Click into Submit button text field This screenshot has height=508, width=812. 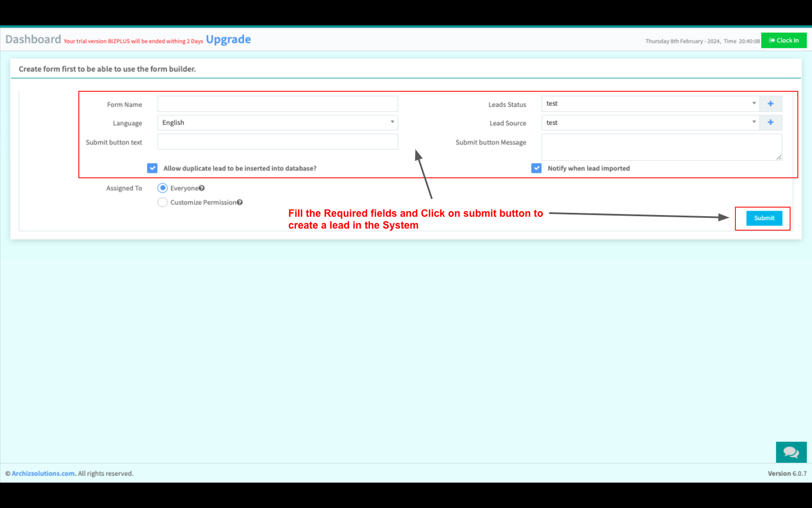[277, 142]
